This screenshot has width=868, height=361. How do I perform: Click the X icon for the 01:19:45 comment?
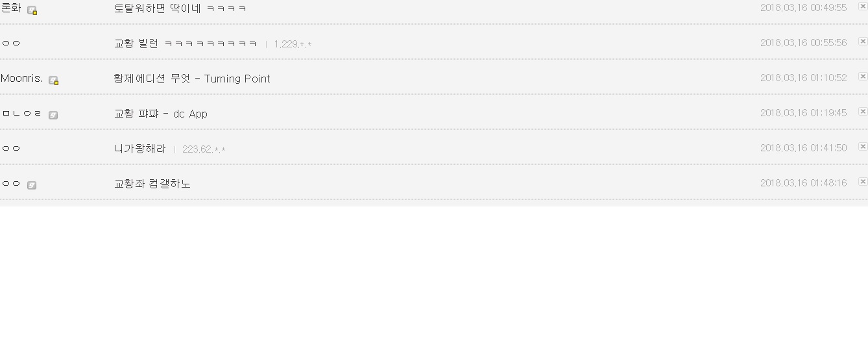click(x=862, y=112)
